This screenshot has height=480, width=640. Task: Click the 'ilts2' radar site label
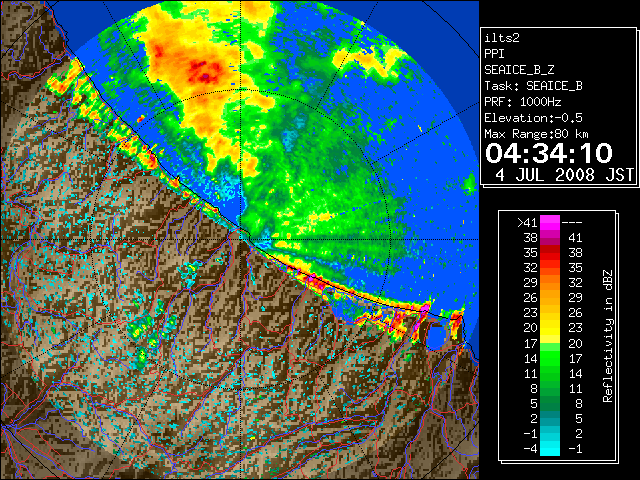pyautogui.click(x=502, y=38)
